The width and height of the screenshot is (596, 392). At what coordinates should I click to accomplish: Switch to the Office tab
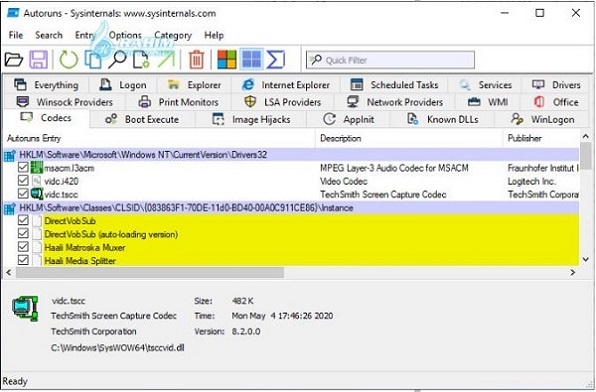click(x=556, y=102)
